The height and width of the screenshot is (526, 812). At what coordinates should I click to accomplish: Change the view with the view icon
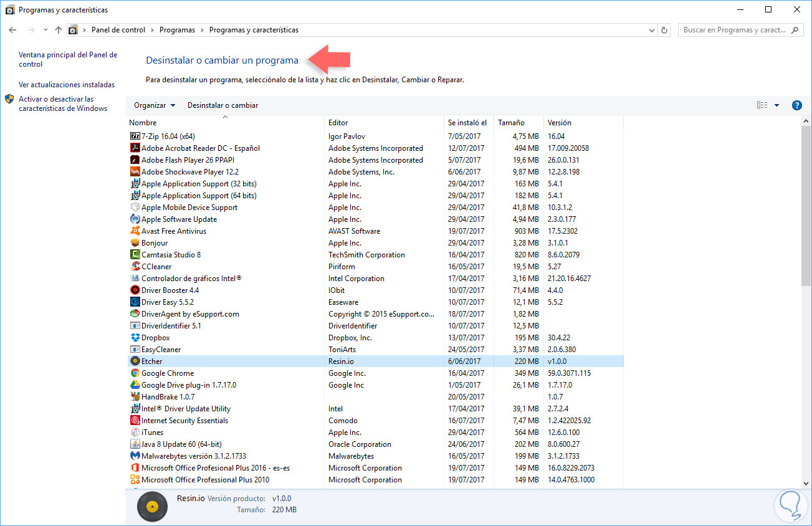tap(762, 105)
